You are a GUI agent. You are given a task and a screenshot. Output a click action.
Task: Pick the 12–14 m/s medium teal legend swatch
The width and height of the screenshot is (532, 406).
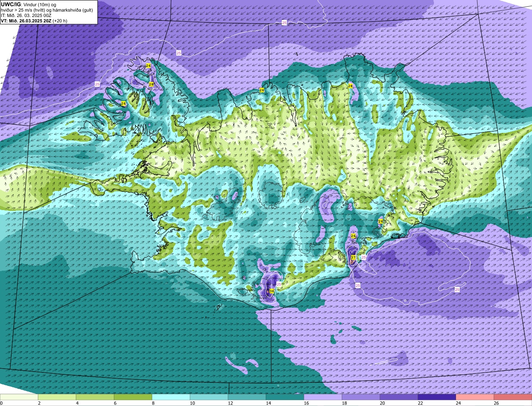[x=247, y=397]
